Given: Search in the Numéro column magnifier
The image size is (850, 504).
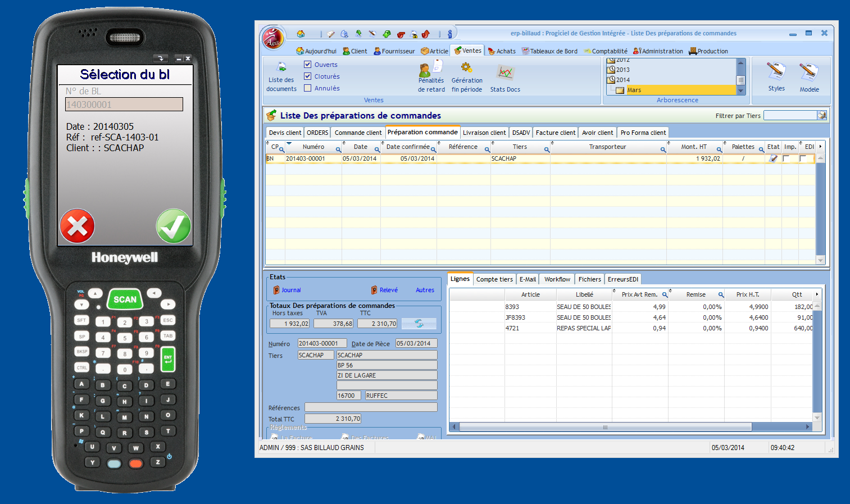Looking at the screenshot, I should click(339, 149).
